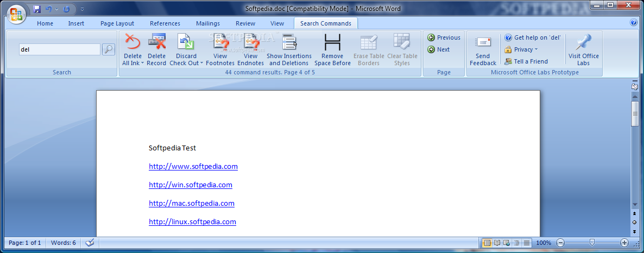Screen dimensions: 644x253
Task: Click the zoom slider handle
Action: point(592,242)
